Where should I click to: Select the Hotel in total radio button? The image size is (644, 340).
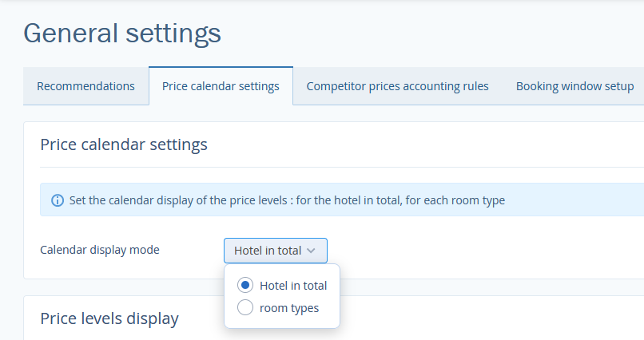[245, 285]
